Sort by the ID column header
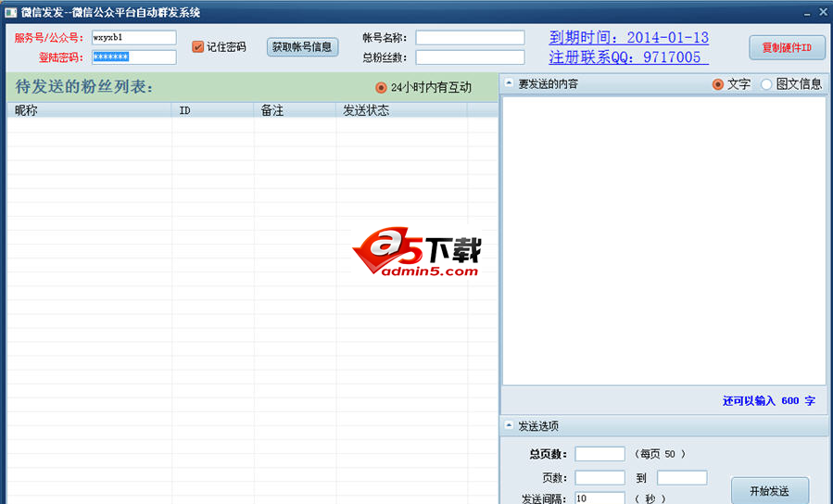 pyautogui.click(x=212, y=110)
